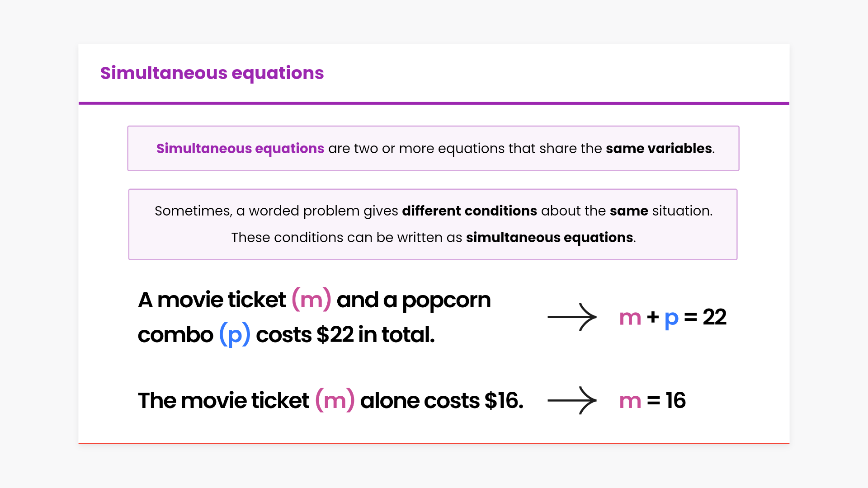Click the bold "different conditions" phrase
The width and height of the screenshot is (868, 488).
click(469, 211)
